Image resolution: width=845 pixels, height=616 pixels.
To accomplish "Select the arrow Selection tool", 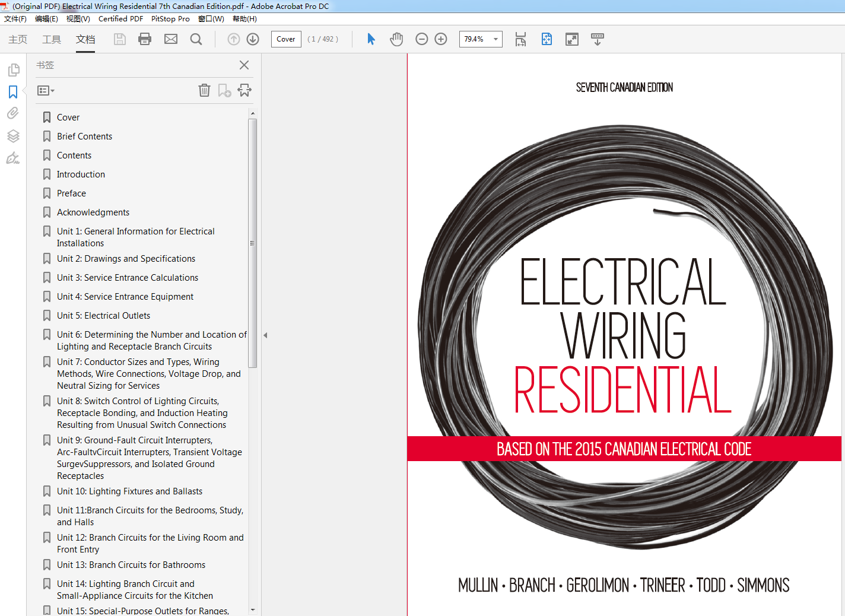I will click(x=371, y=39).
